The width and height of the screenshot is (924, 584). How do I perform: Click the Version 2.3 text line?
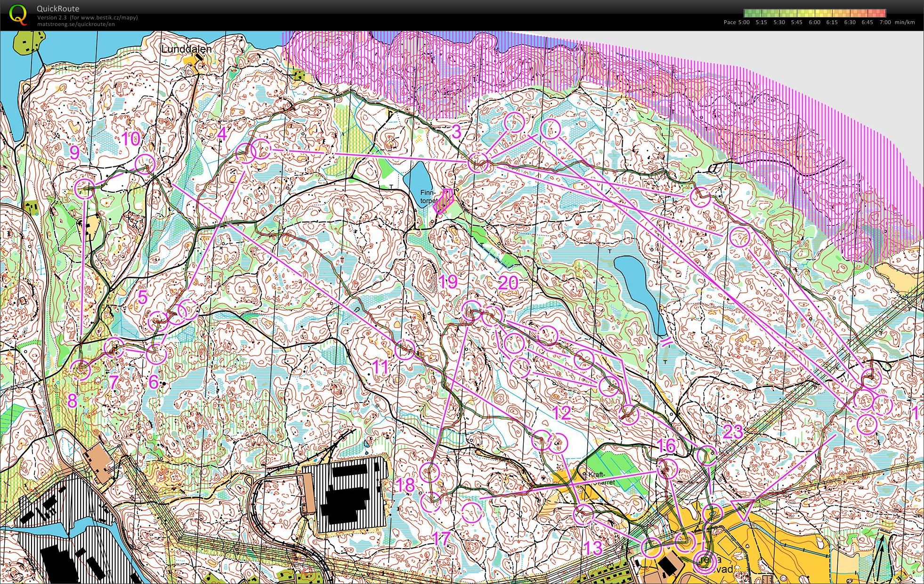(88, 17)
